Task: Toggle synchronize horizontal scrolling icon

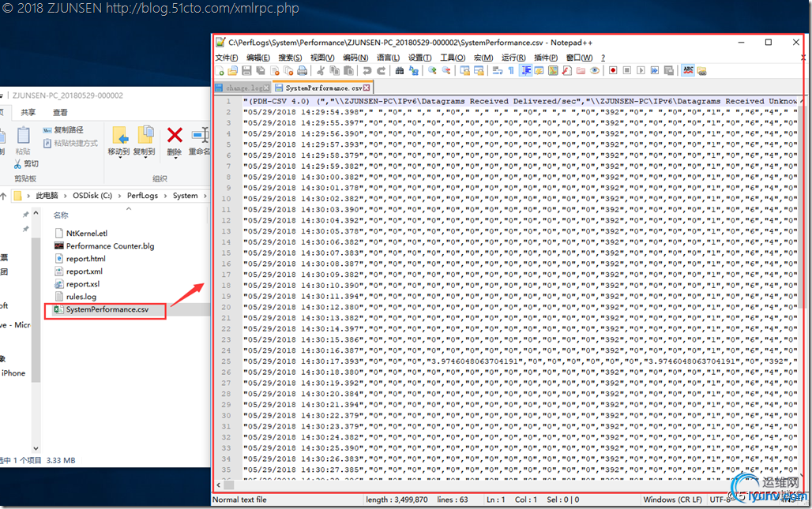Action: tap(479, 71)
